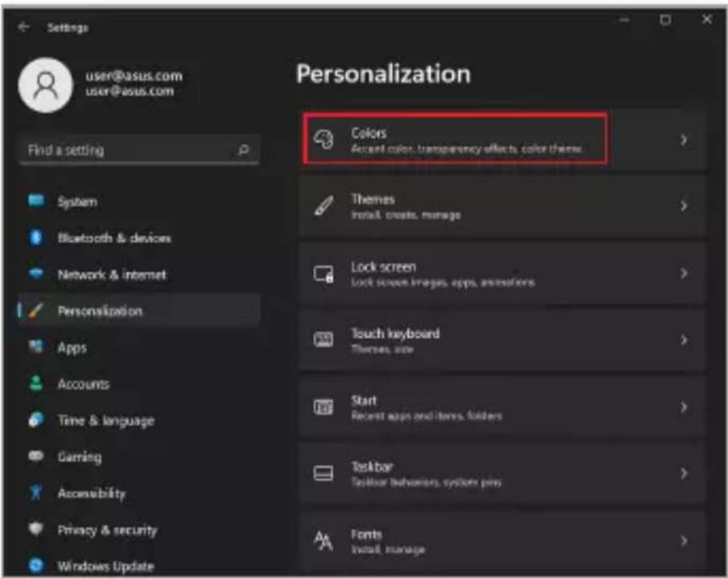The image size is (728, 578).
Task: Open Time & language category
Action: tap(139, 420)
